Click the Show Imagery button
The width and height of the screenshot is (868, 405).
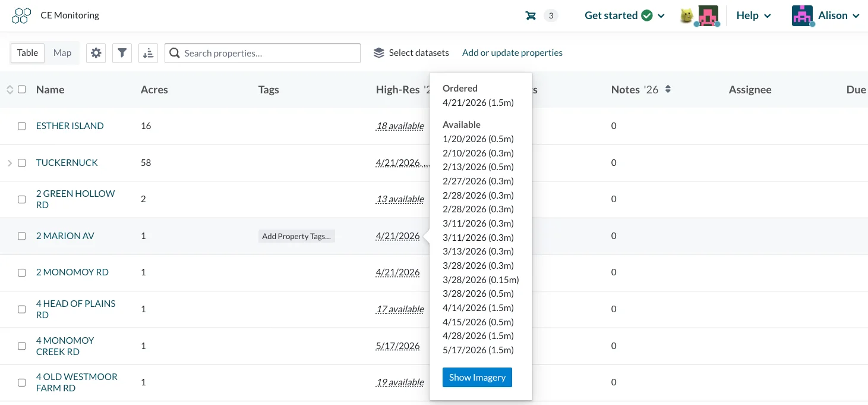coord(477,377)
